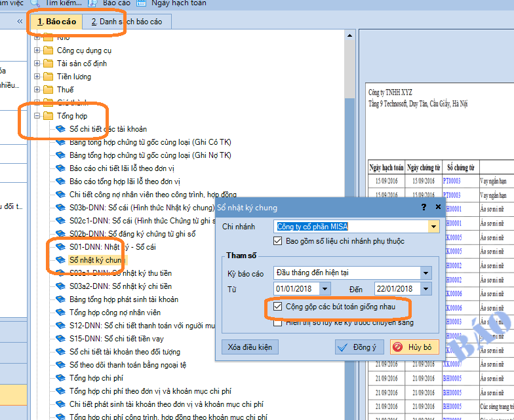Click the calendar icon for Ngày hạch toán
Screen dimensions: 514x420
pos(142,3)
